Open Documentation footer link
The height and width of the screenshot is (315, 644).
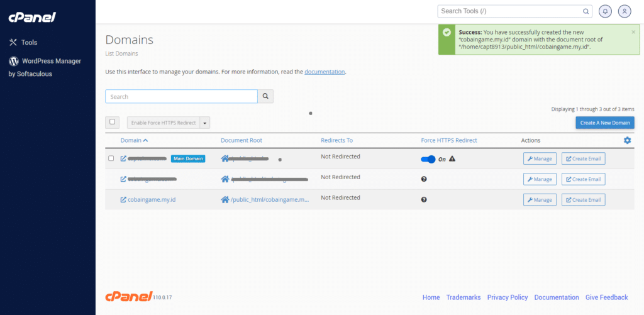tap(557, 297)
